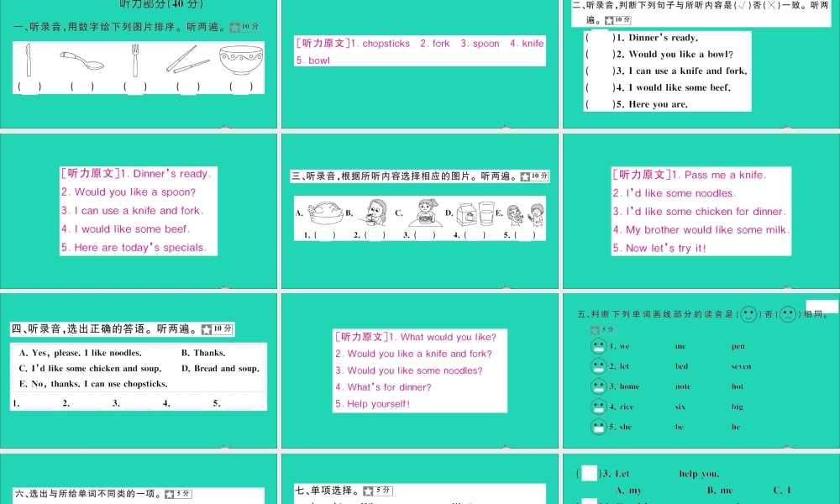Click the line '4. What's for dinner?'
This screenshot has height=504, width=840.
tap(383, 387)
